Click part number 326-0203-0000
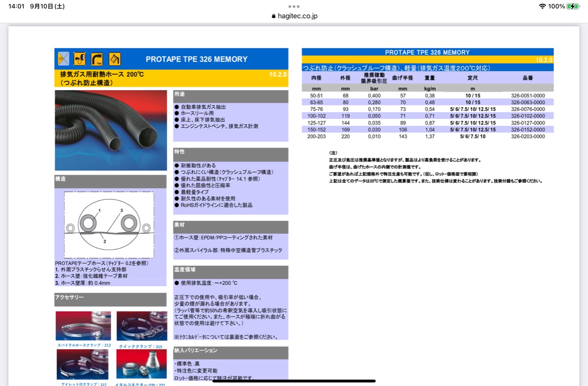The width and height of the screenshot is (588, 386). 528,137
